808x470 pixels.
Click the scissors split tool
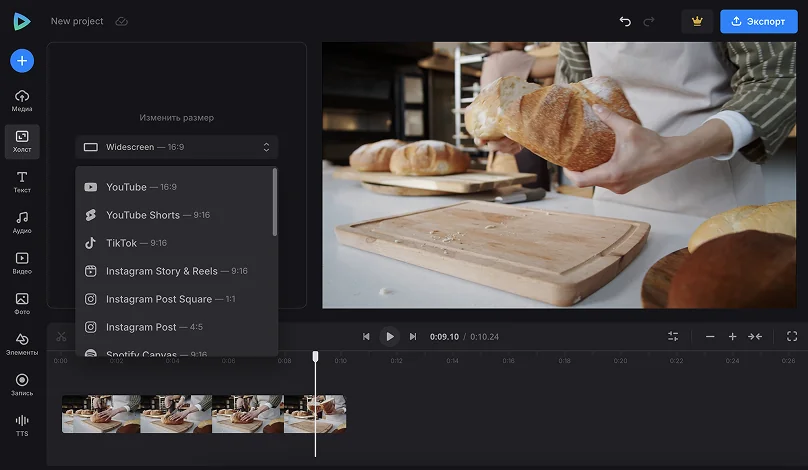[x=61, y=337]
